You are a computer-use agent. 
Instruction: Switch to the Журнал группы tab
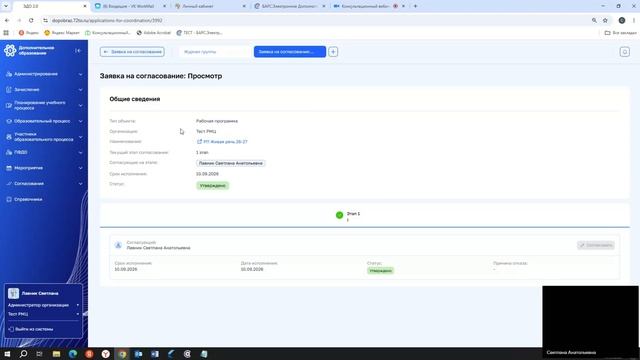tap(214, 52)
